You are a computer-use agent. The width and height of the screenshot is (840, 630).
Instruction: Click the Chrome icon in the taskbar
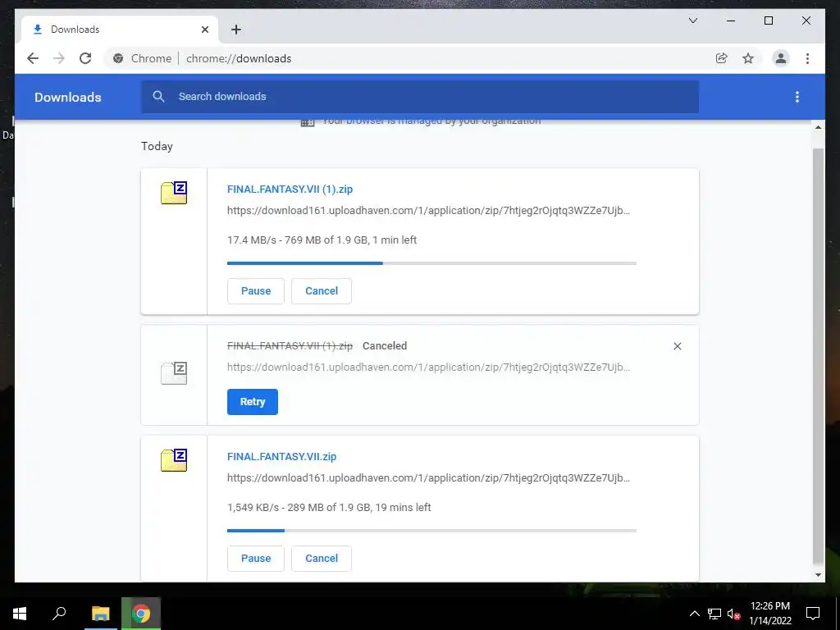pyautogui.click(x=141, y=614)
